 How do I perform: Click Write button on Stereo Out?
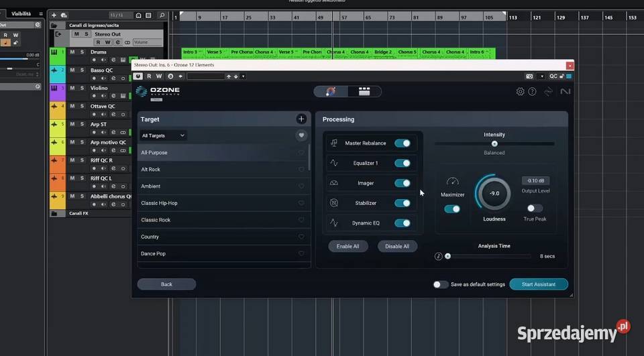(x=107, y=42)
